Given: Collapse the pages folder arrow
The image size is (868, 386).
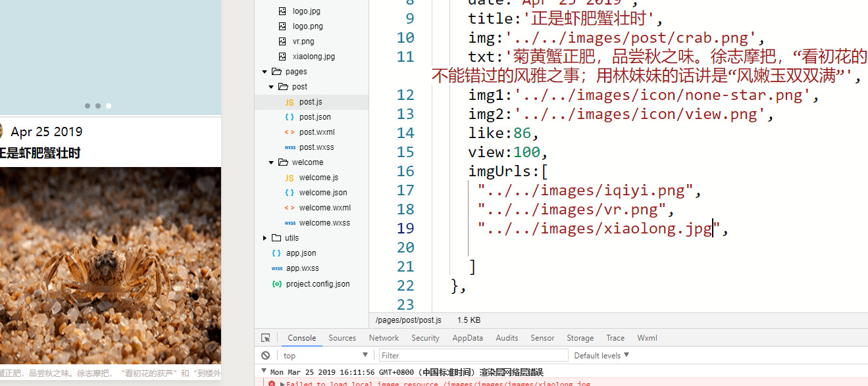Looking at the screenshot, I should point(265,72).
